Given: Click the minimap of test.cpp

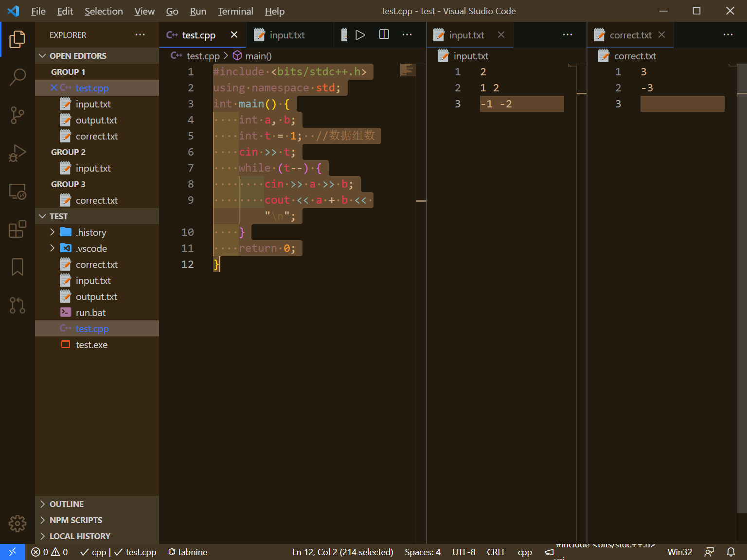Looking at the screenshot, I should [408, 70].
